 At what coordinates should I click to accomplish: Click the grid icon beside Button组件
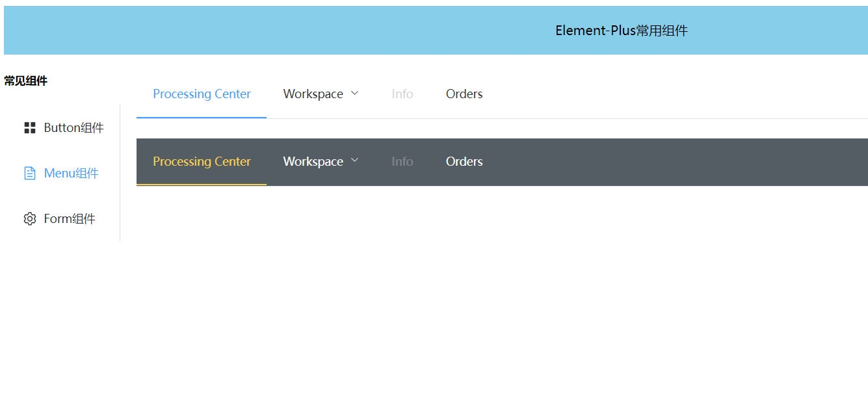(x=29, y=128)
